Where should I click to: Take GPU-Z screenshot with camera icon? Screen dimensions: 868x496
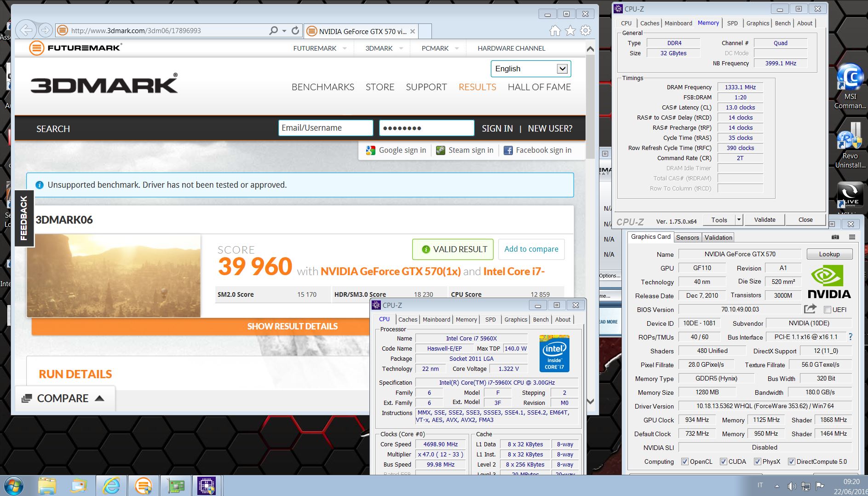pos(835,237)
